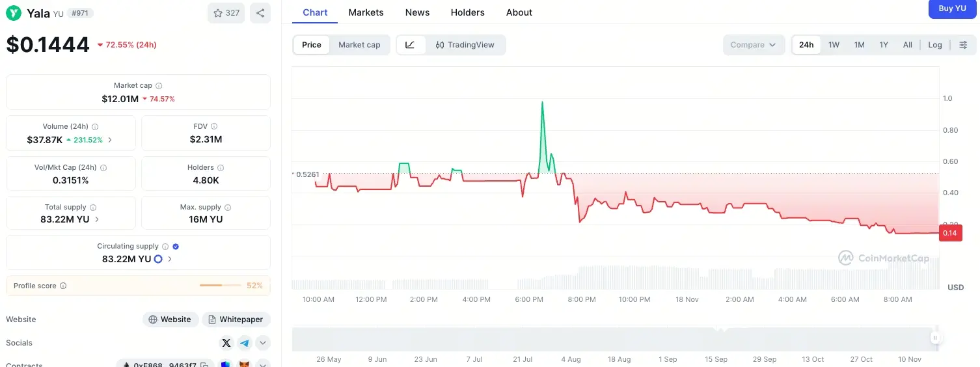Add Yala to watchlist with star button
Viewport: 980px width, 367px height.
coord(226,13)
